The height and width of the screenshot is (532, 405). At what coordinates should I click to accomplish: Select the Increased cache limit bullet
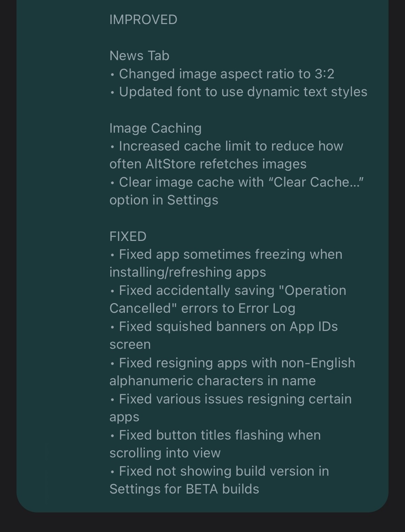(x=227, y=146)
